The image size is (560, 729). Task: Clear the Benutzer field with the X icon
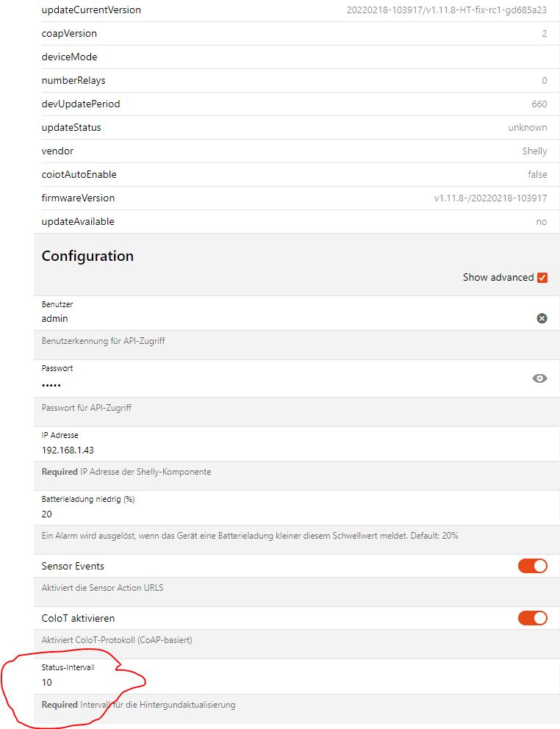(542, 318)
